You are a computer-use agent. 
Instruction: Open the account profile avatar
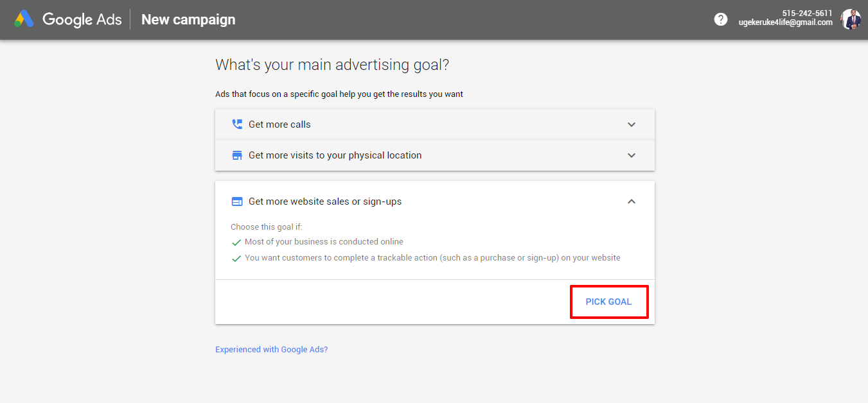tap(851, 19)
